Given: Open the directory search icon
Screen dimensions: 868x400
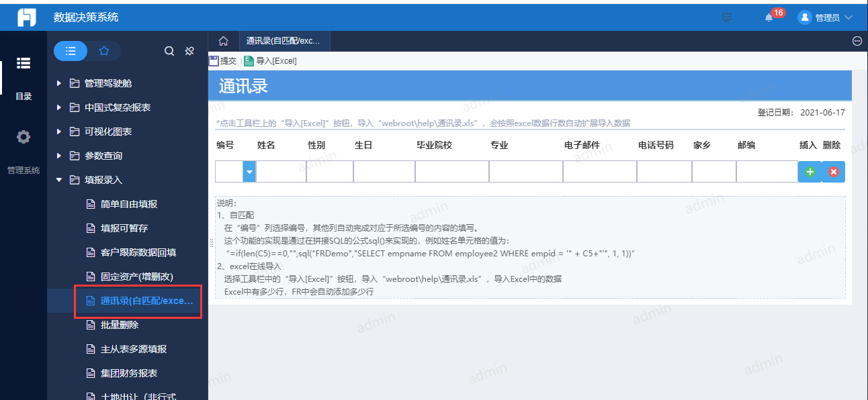Looking at the screenshot, I should (x=169, y=51).
